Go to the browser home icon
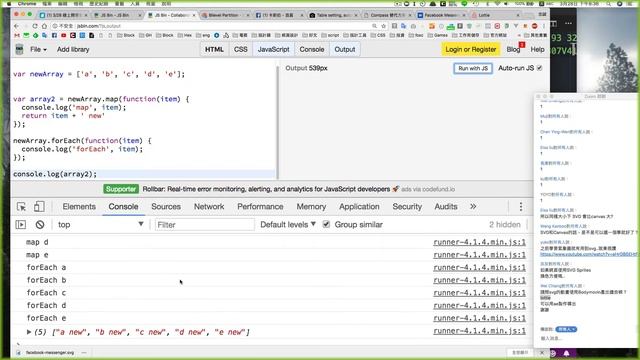The height and width of the screenshot is (360, 640). pos(44,26)
